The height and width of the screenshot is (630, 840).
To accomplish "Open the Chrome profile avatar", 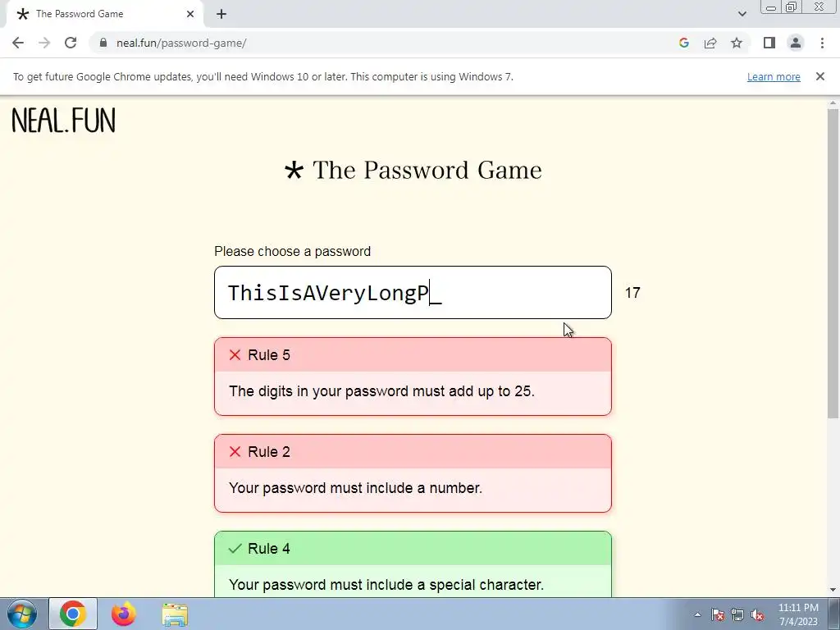I will click(796, 43).
